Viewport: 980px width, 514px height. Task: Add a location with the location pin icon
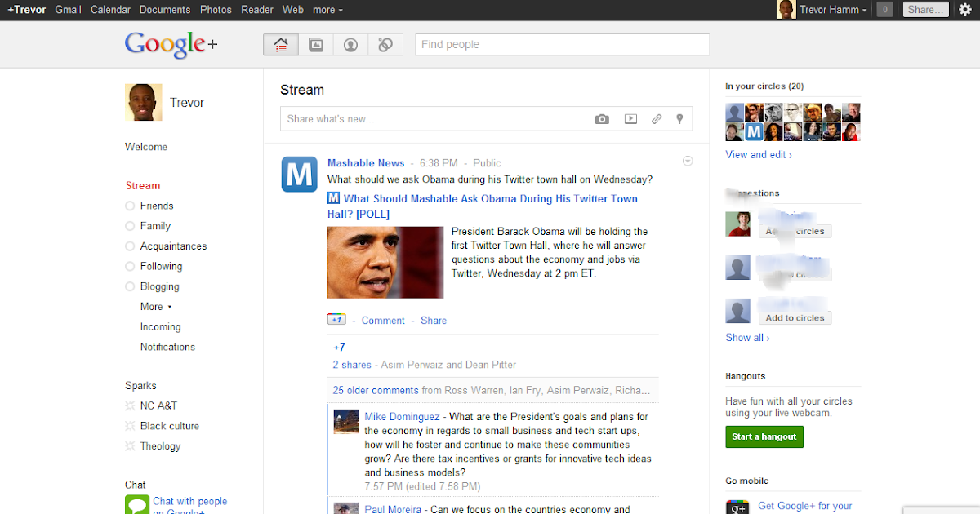tap(679, 118)
